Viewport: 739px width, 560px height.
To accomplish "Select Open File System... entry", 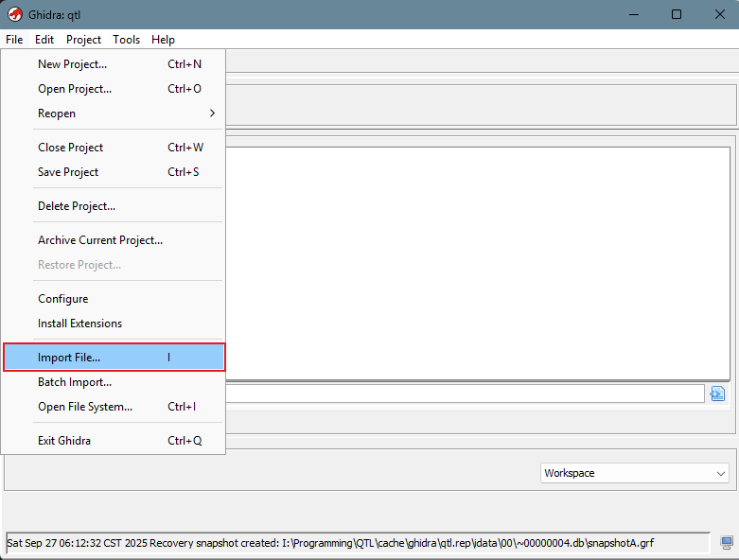I will pyautogui.click(x=85, y=407).
